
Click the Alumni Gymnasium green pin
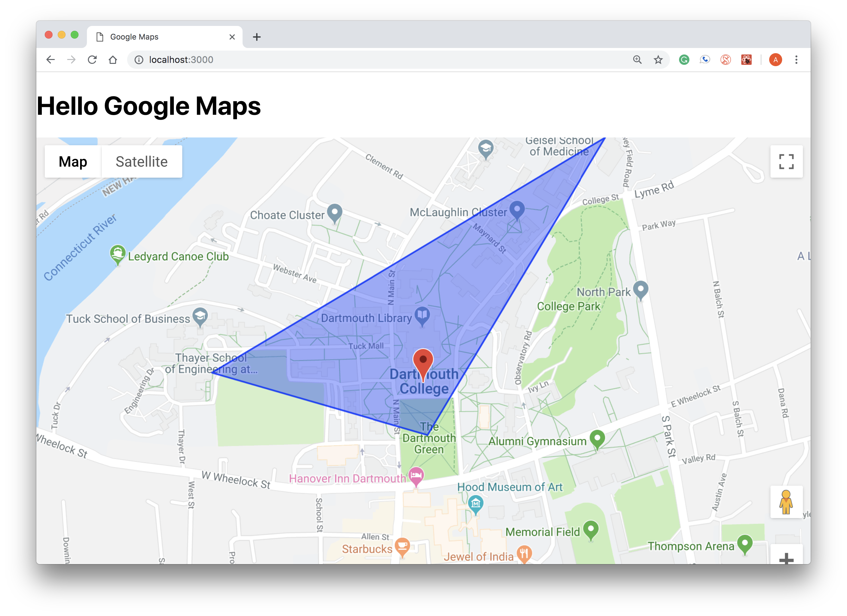(x=597, y=439)
